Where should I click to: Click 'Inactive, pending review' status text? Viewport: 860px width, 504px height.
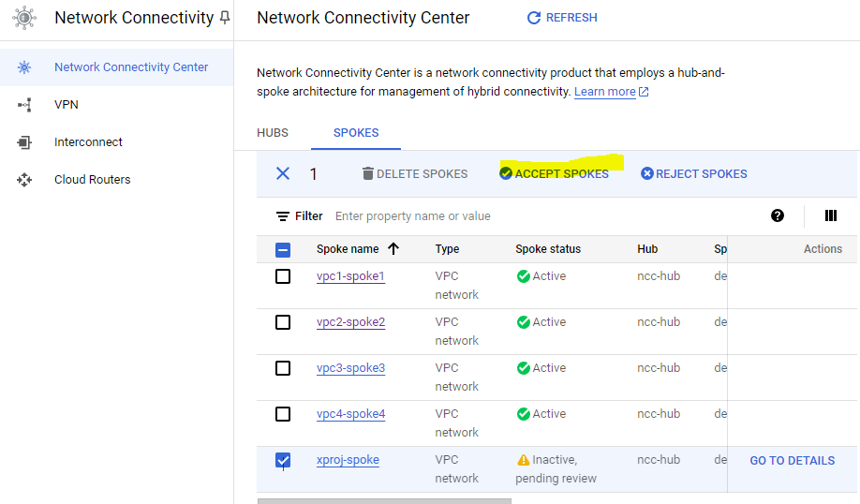point(556,469)
